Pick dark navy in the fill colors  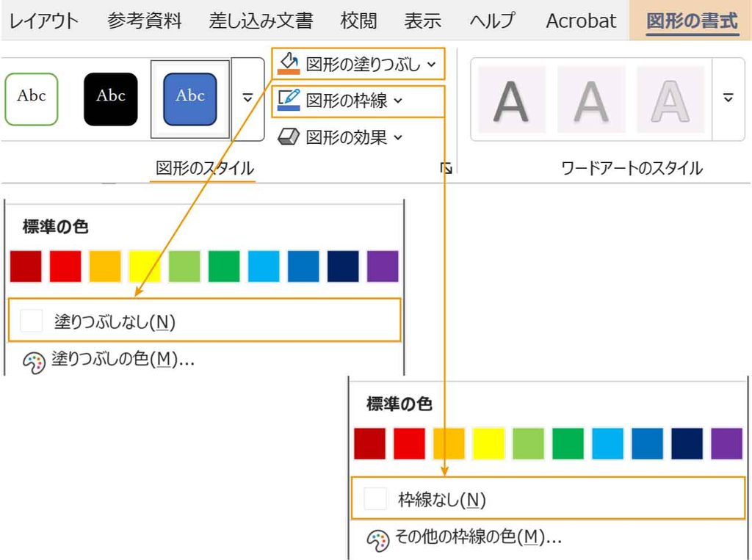pyautogui.click(x=343, y=266)
